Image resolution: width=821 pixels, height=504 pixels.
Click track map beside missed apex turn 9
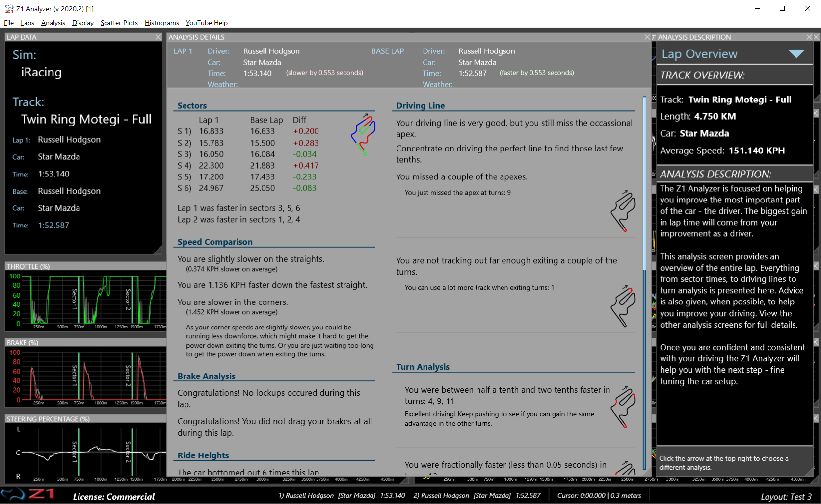[x=623, y=211]
